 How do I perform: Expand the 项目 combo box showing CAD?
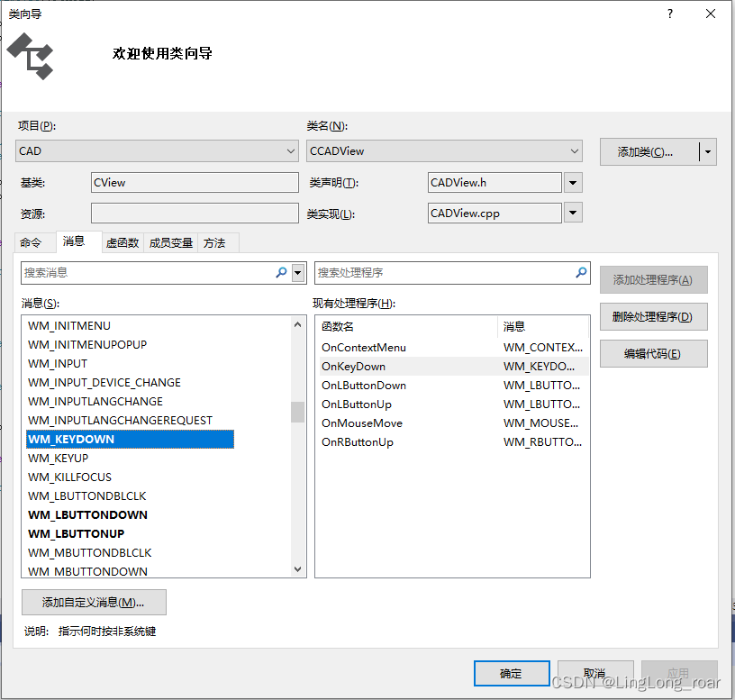290,150
